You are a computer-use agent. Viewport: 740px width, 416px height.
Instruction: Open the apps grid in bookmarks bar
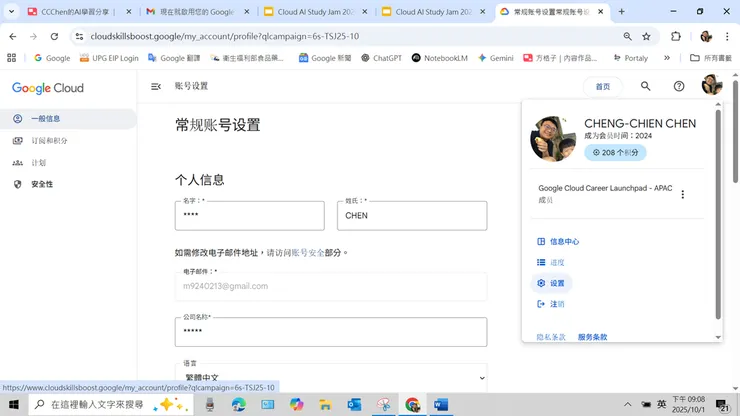(x=12, y=58)
